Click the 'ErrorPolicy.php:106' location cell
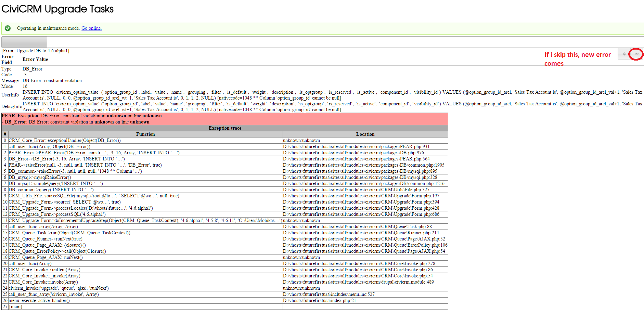Image resolution: width=644 pixels, height=314 pixels. (365, 245)
